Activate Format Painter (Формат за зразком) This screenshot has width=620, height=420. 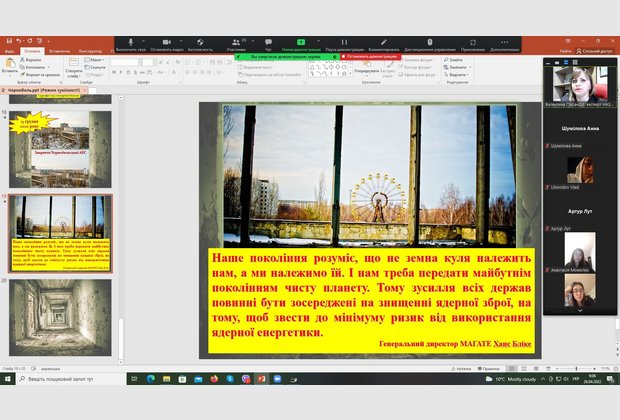pos(40,74)
